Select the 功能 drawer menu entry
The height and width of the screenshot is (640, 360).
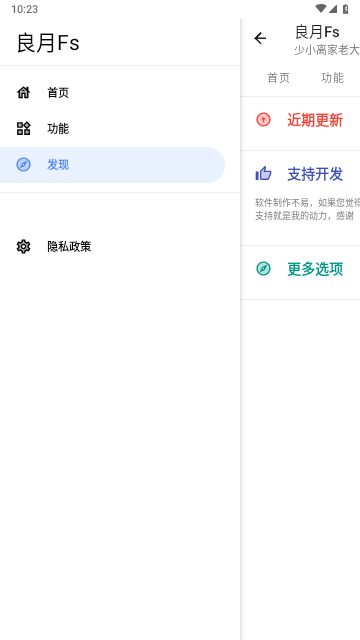(x=112, y=129)
